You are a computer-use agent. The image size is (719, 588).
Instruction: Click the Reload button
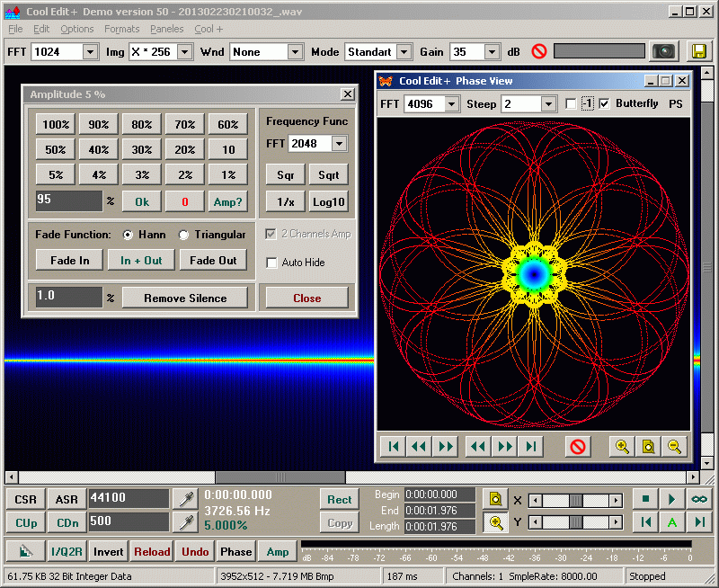click(152, 551)
